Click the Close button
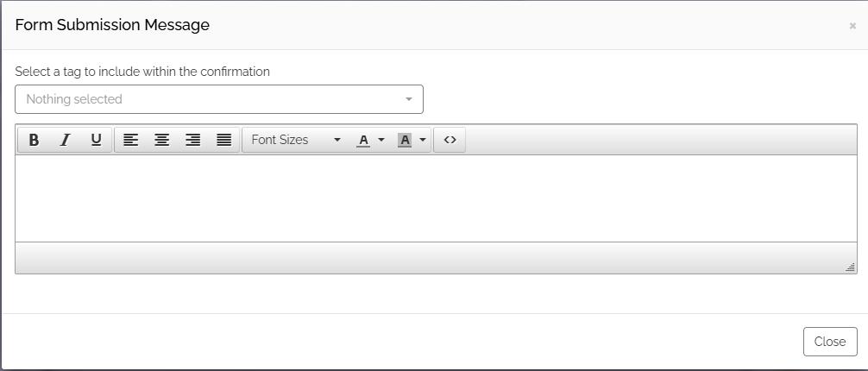Screen dimensions: 868x371 [830, 342]
